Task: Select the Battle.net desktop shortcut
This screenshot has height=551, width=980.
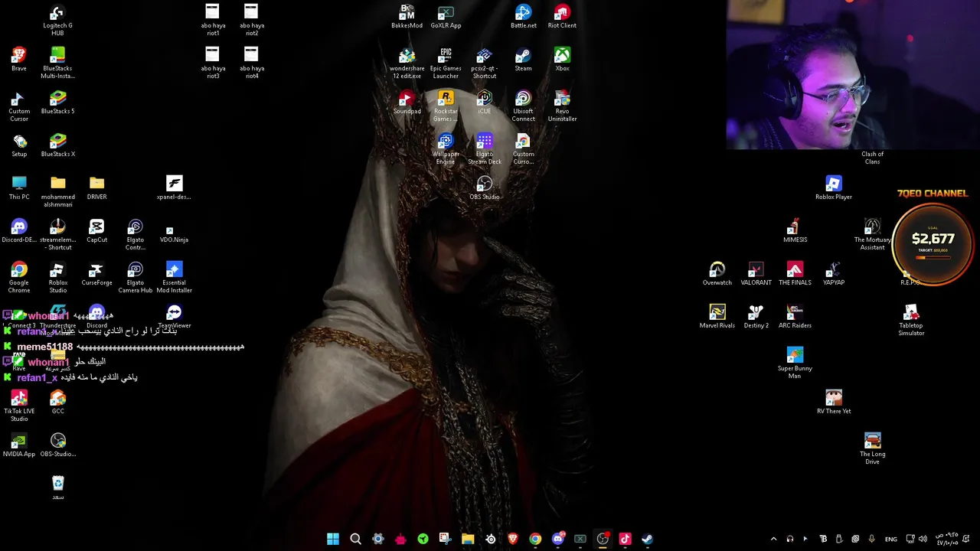Action: (523, 17)
